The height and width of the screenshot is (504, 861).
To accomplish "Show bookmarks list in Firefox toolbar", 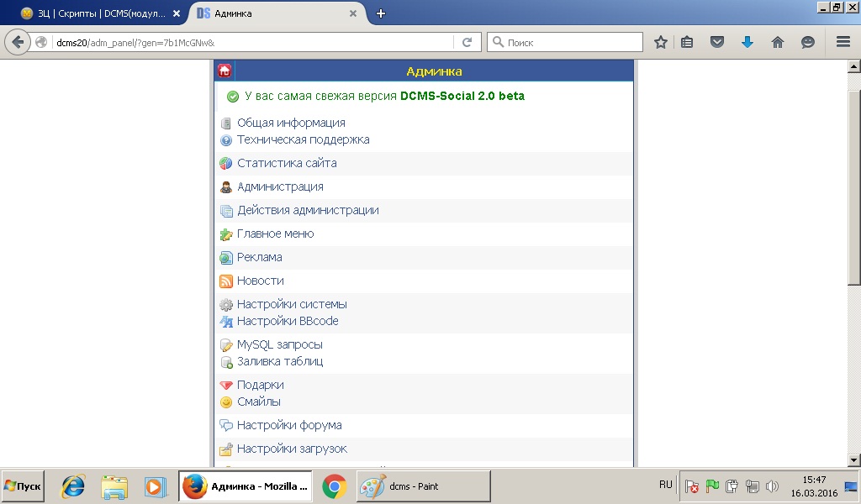I will (687, 42).
